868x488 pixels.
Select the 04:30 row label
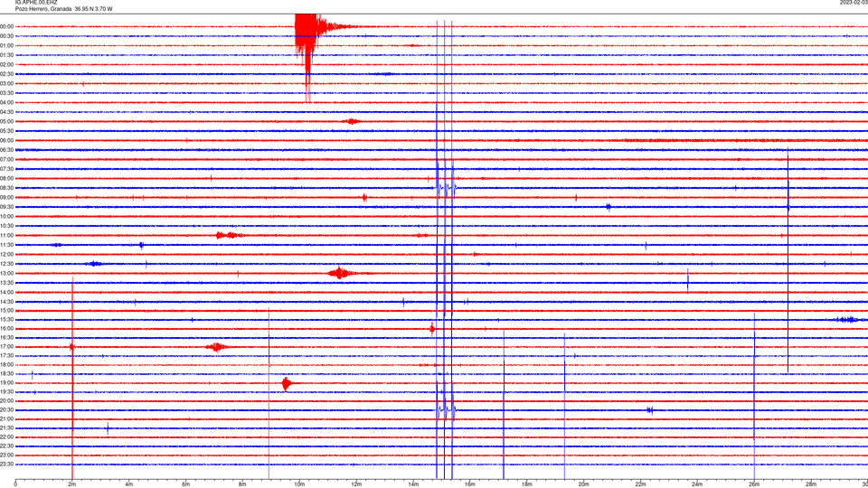tap(6, 112)
